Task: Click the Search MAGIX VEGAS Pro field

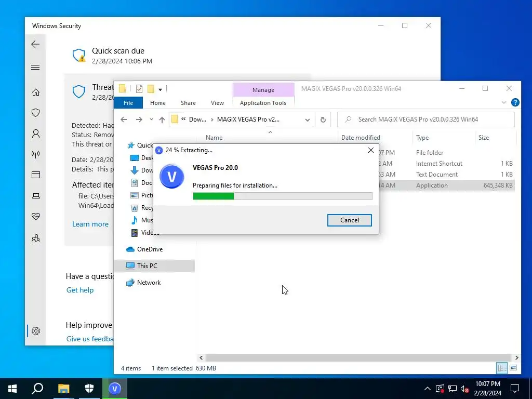Action: pos(426,119)
